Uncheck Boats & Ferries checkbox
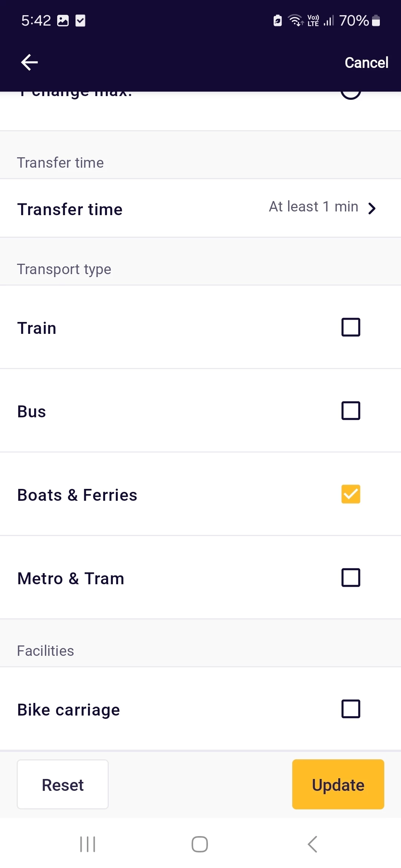 click(x=351, y=494)
